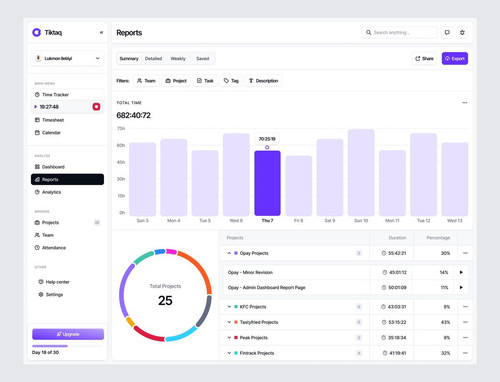Open the Total Time more options menu
Screen dimensions: 500x382
(465, 103)
